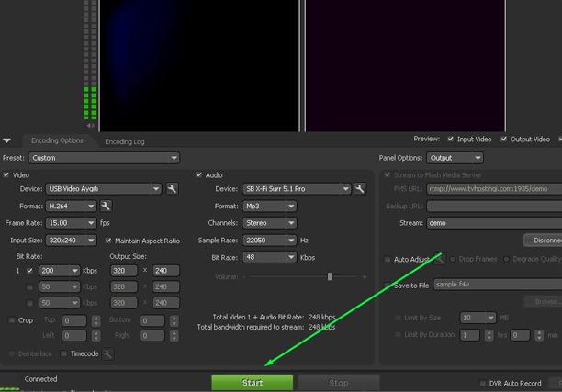Open video Bit Rate 200 dropdown
This screenshot has height=392, width=562.
point(60,271)
